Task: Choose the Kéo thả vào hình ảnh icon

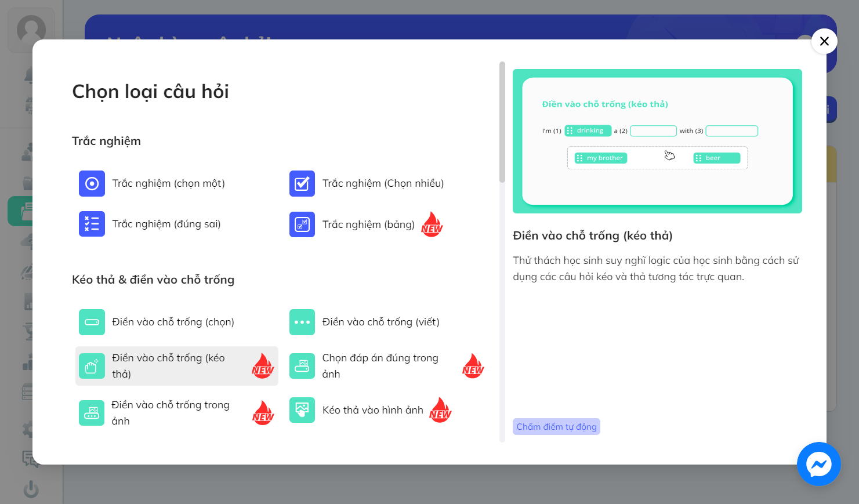Action: pyautogui.click(x=302, y=410)
